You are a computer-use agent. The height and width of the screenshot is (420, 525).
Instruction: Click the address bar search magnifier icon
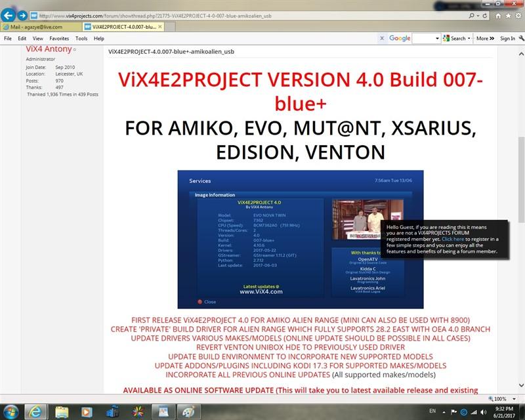(471, 16)
